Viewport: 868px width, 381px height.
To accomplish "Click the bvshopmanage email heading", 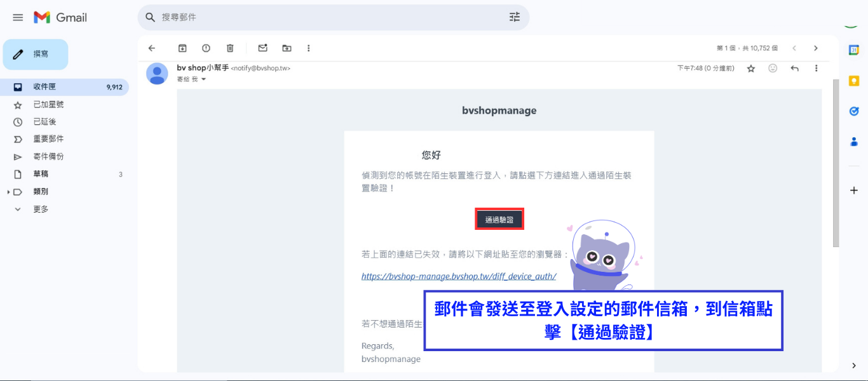I will click(x=499, y=110).
